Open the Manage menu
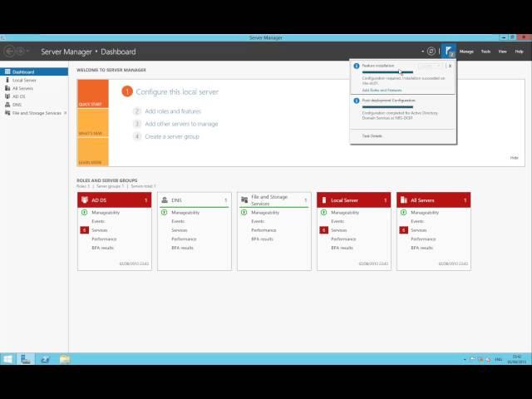 pos(466,52)
